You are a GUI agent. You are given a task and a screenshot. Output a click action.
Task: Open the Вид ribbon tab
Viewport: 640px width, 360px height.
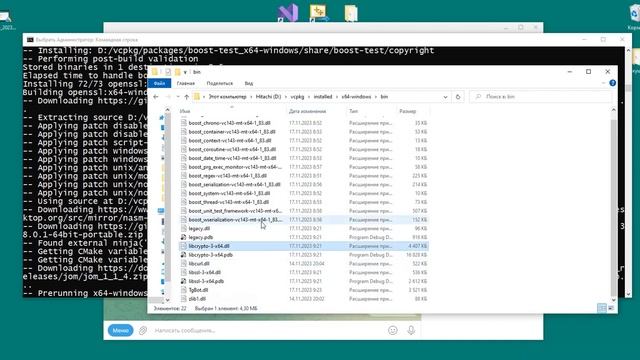[249, 83]
